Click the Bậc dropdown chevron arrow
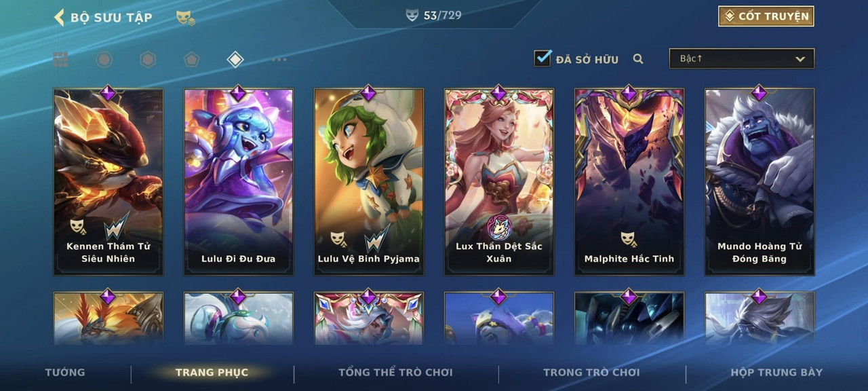868x391 pixels. tap(800, 59)
